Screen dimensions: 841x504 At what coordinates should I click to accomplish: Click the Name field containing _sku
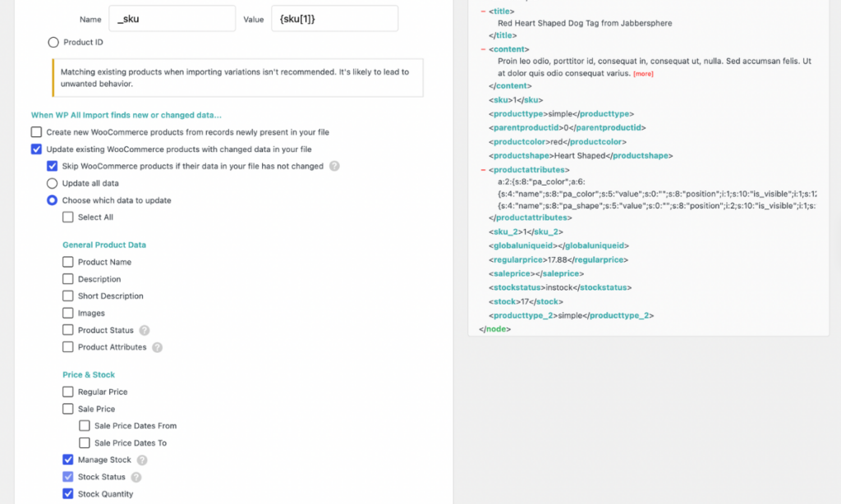[172, 19]
